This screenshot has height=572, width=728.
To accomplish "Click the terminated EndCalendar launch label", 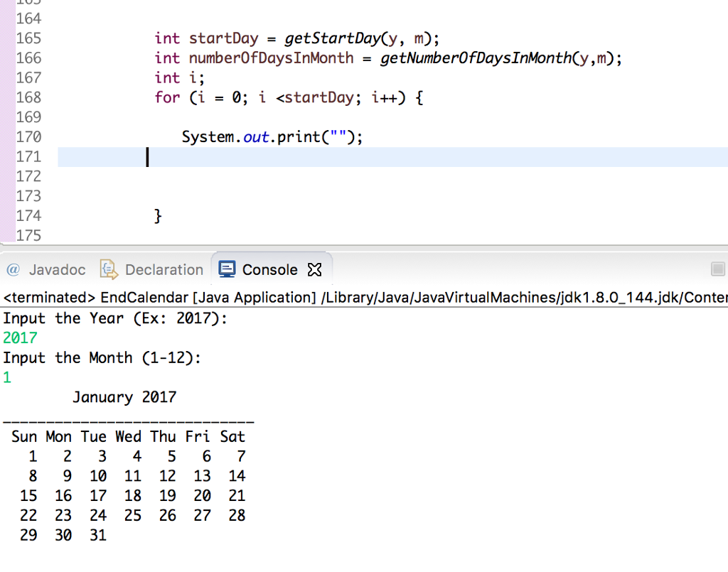I will 365,297.
